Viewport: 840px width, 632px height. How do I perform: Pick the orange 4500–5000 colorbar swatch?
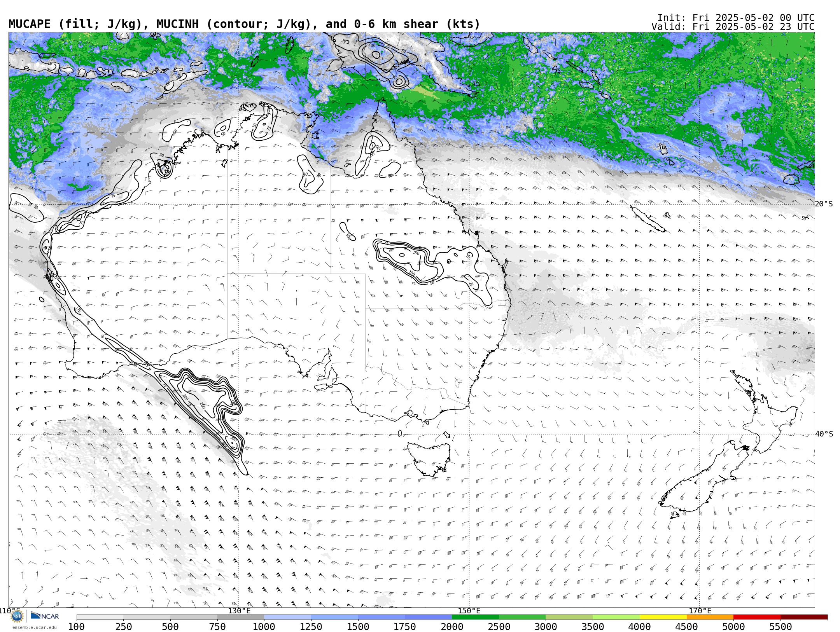[710, 617]
